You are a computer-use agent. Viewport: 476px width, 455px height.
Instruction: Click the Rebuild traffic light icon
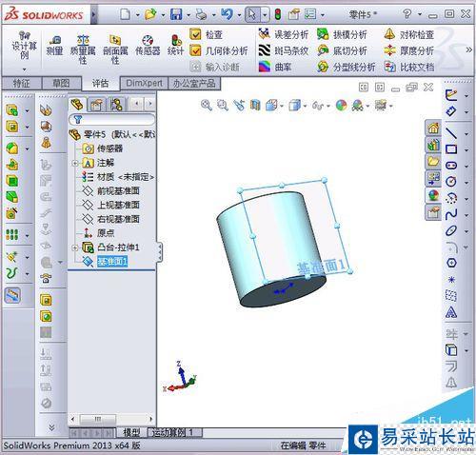coord(278,14)
